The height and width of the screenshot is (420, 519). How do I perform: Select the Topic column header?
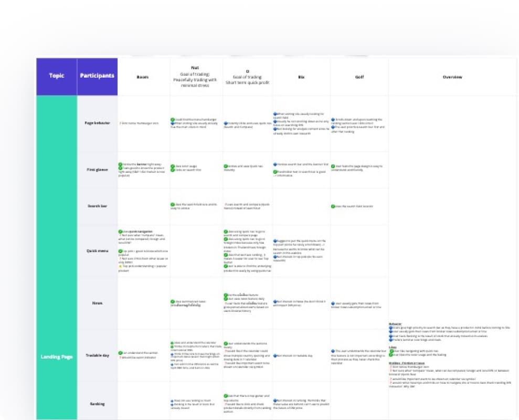point(57,76)
